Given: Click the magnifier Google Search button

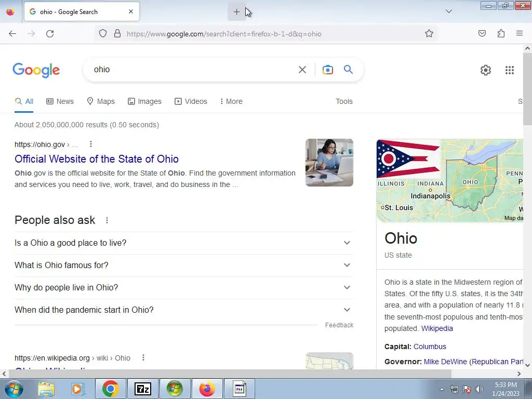Looking at the screenshot, I should pyautogui.click(x=349, y=70).
